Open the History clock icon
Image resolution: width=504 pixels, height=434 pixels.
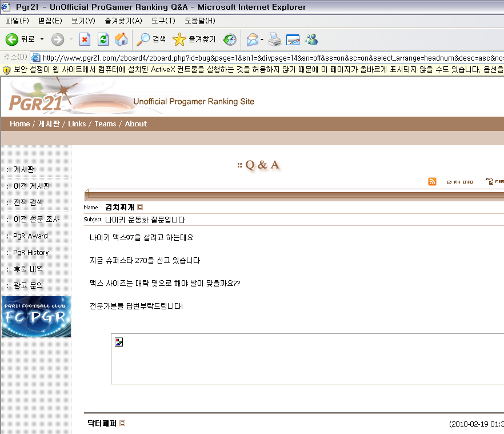230,39
